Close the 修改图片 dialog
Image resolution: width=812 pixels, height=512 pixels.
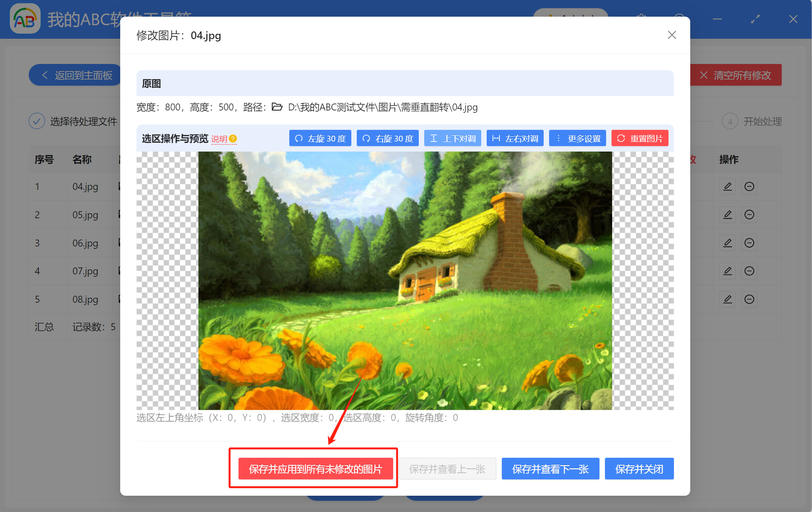672,35
